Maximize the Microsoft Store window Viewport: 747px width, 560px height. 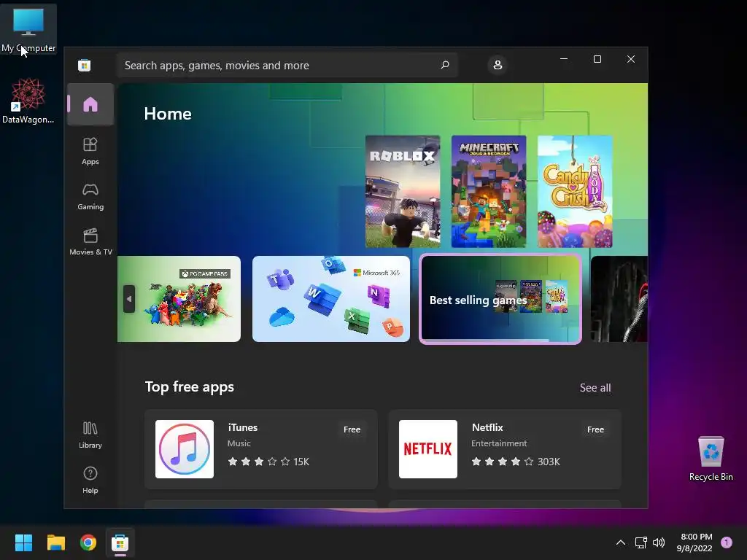coord(597,59)
